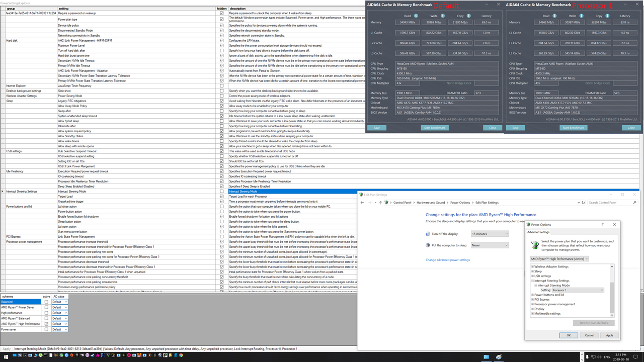
Task: Expand Processor power management in Power Options tree
Action: 533,304
